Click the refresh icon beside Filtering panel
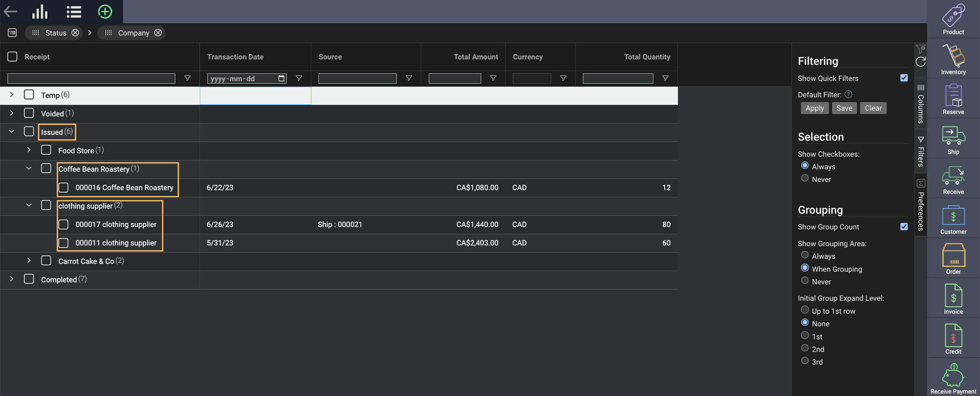 point(921,62)
